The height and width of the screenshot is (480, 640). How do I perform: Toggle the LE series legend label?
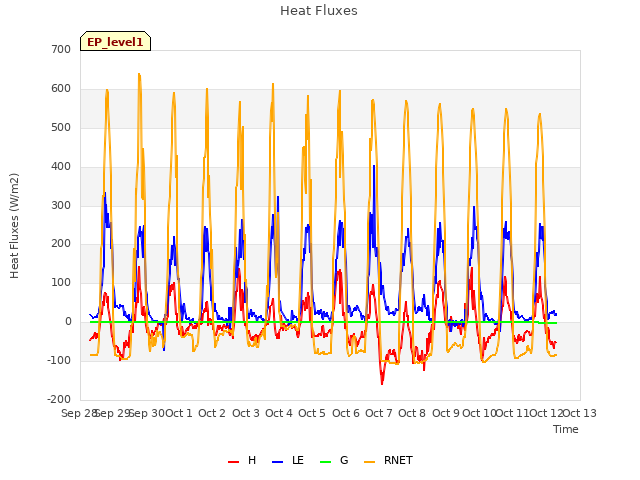298,460
